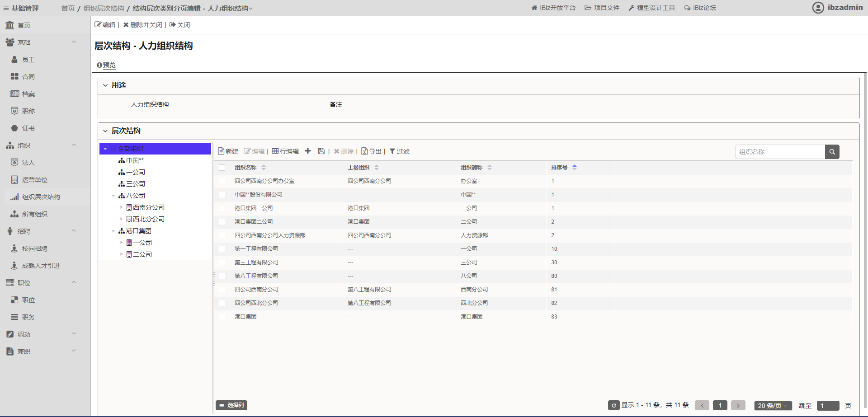Check the row 四公司西南分公司人力资源部
Viewport: 868px width, 417px height.
[x=222, y=235]
